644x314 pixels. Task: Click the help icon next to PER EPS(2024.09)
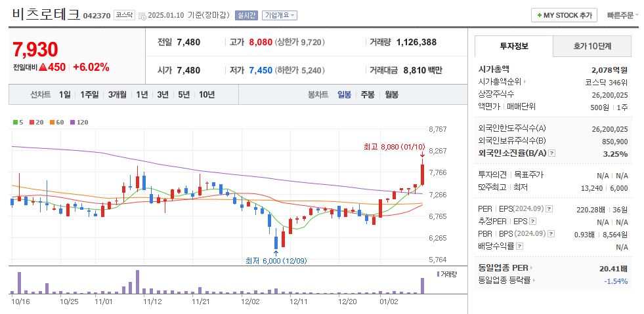tap(549, 209)
